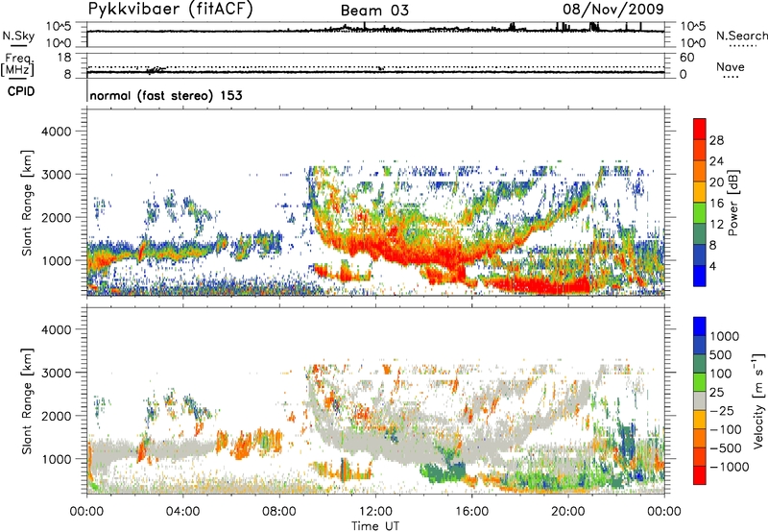Screen dimensions: 768x532
Task: Click the CPID label
Action: [21, 91]
